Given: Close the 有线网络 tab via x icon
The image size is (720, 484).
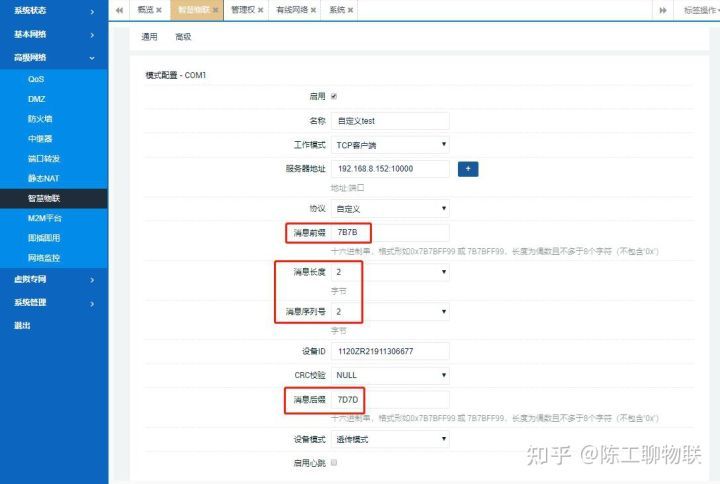Looking at the screenshot, I should [313, 10].
